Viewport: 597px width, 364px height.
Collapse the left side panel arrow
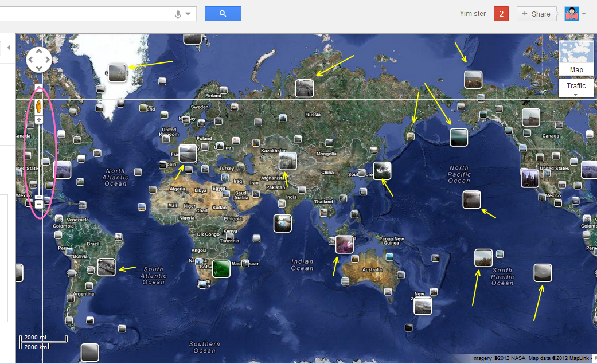click(x=8, y=48)
